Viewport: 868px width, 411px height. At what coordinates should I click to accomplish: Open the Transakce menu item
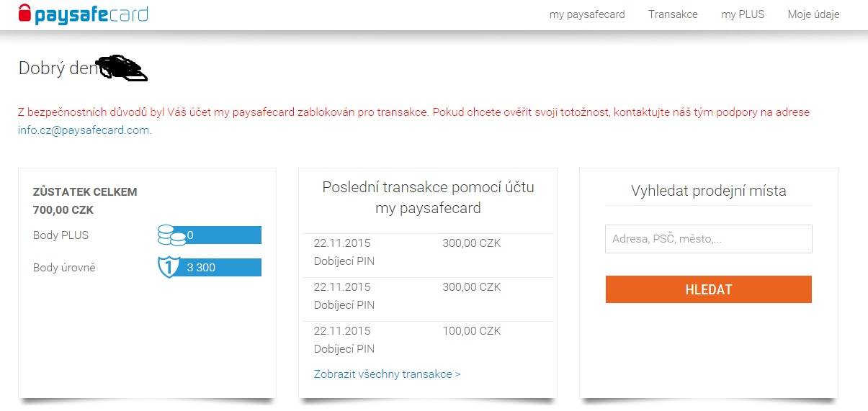click(673, 14)
